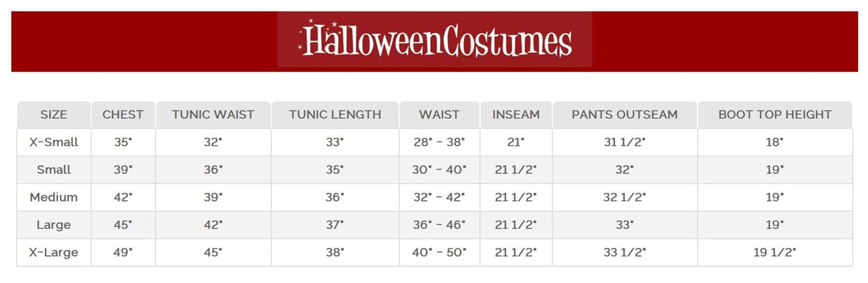Click the BOOT TOP HEIGHT header
Image resolution: width=868 pixels, height=283 pixels.
click(775, 114)
